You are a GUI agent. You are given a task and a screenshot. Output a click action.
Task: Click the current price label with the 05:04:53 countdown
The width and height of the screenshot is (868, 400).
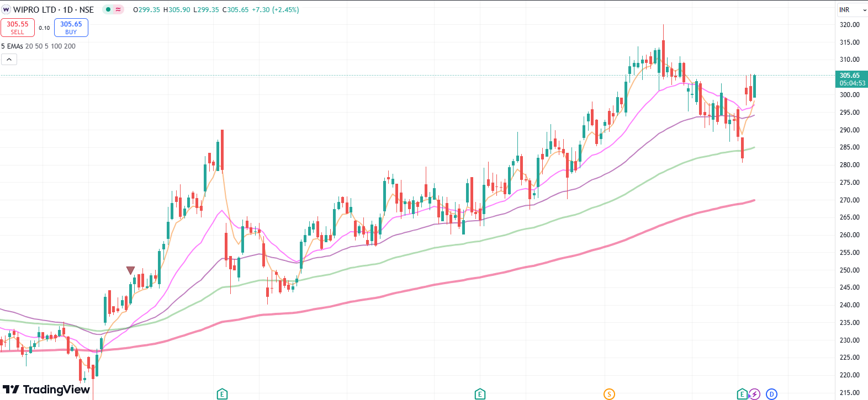(852, 79)
